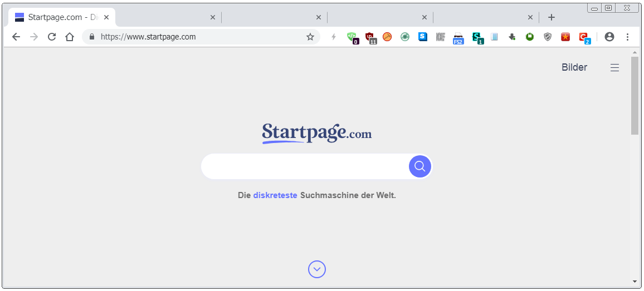Click the green round power extension icon
This screenshot has height=291, width=644.
tap(530, 37)
